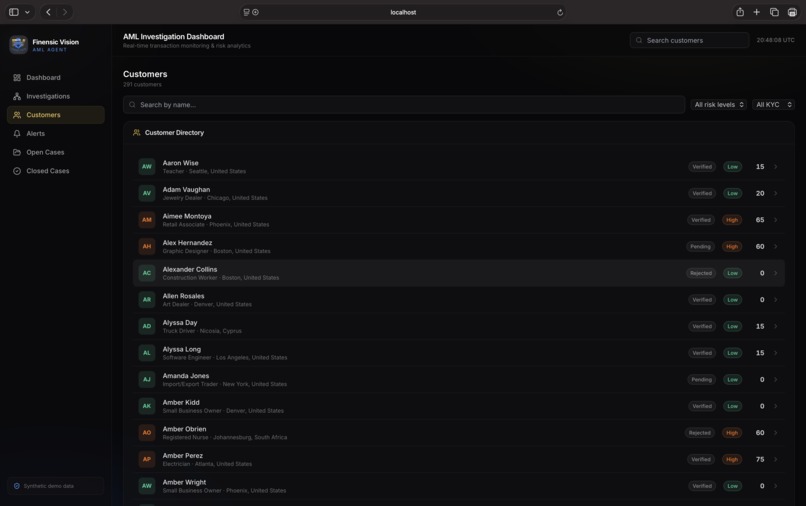Click Amber Perez High risk badge
This screenshot has height=506, width=806.
pyautogui.click(x=732, y=459)
